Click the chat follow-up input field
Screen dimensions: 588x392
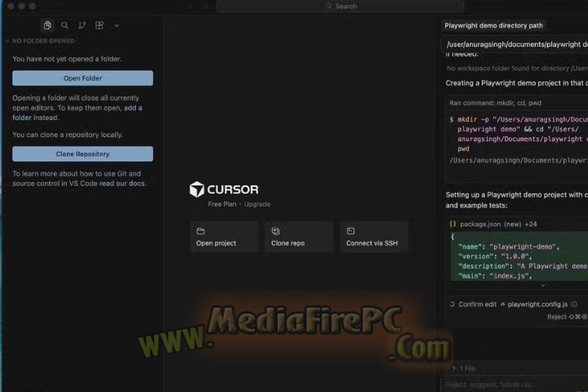514,385
